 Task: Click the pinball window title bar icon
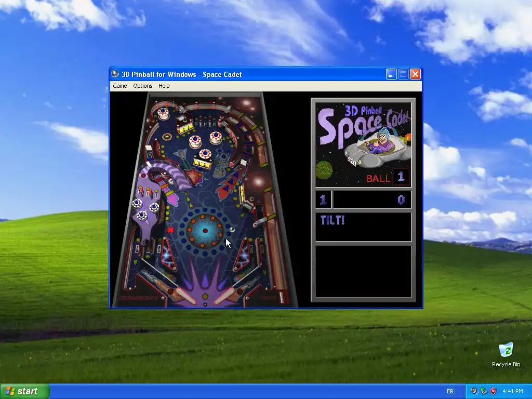115,74
